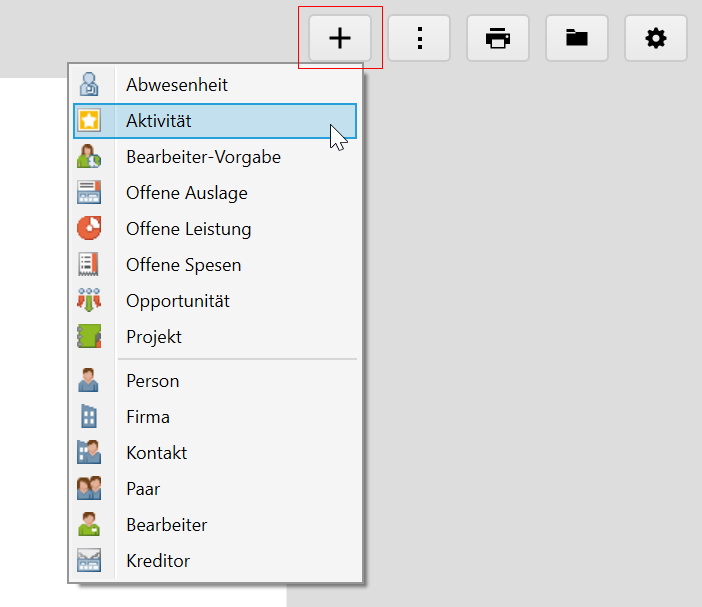Click the Firma building icon
This screenshot has width=702, height=607.
[89, 417]
